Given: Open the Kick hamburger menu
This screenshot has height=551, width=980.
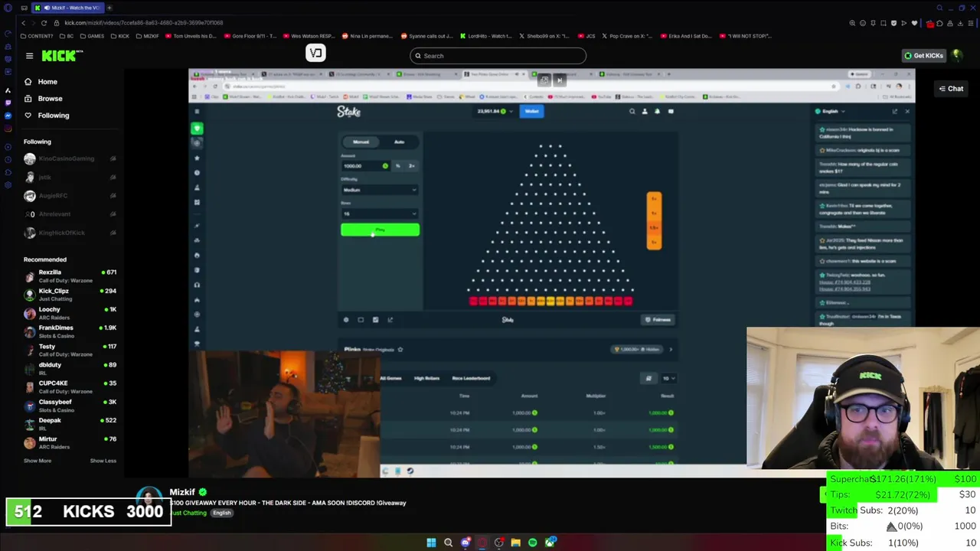Looking at the screenshot, I should coord(29,55).
